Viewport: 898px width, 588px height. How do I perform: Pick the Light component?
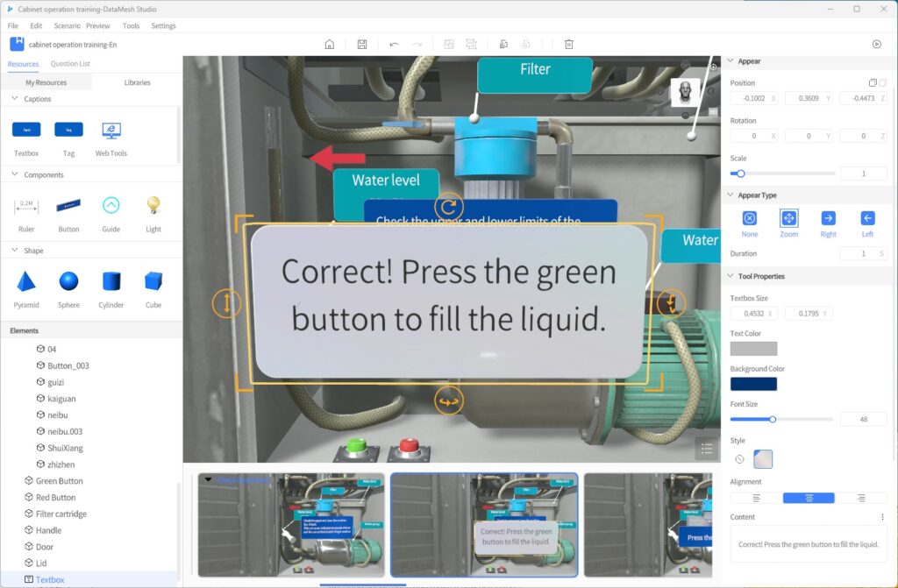(153, 206)
